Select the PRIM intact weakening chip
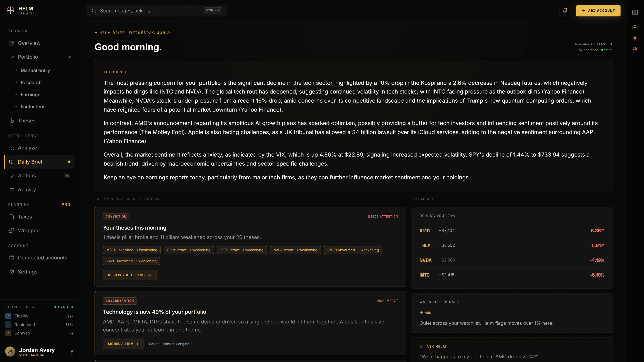This screenshot has height=362, width=644. [189, 250]
